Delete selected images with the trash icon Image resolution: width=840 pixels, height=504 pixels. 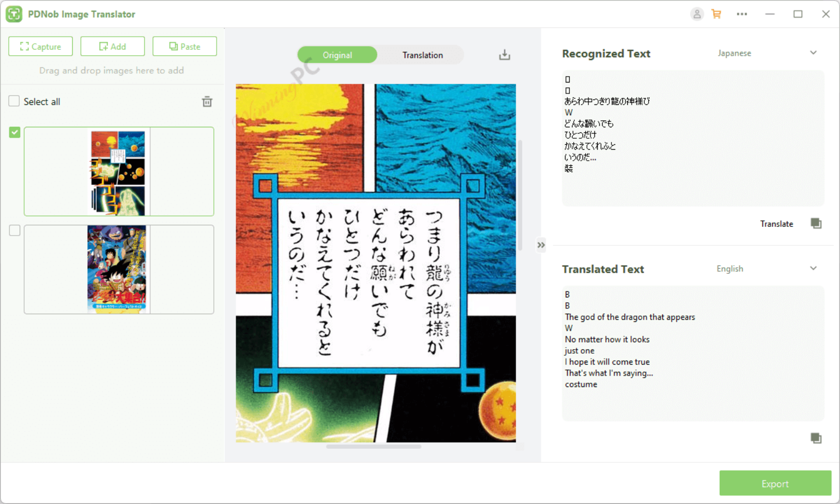[207, 102]
